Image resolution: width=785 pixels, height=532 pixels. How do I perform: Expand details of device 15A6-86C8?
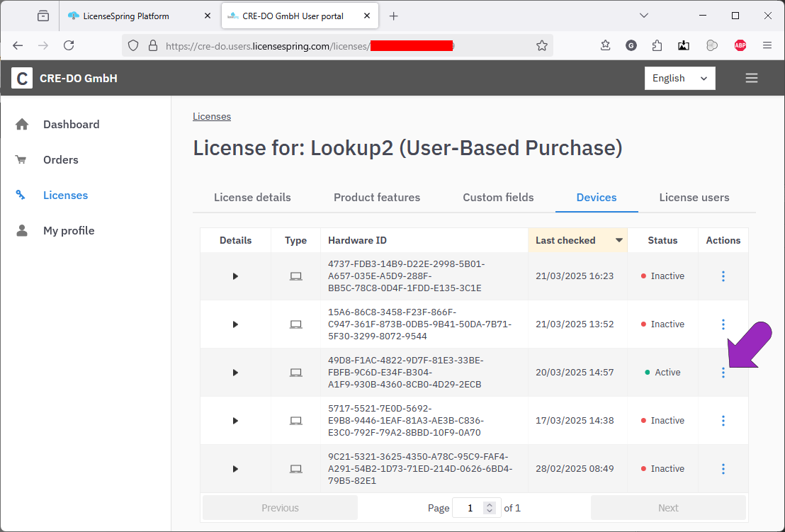(235, 324)
